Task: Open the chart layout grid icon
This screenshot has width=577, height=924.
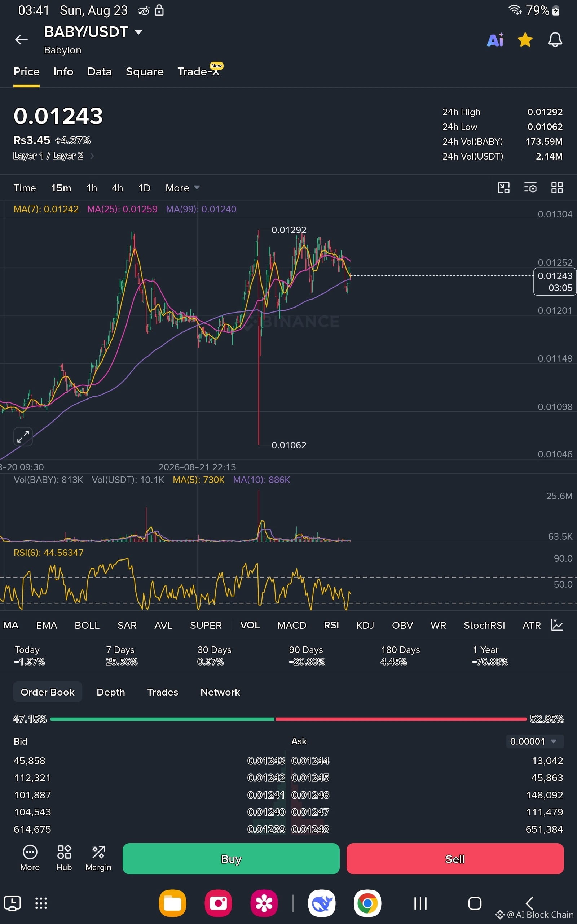Action: [x=557, y=188]
